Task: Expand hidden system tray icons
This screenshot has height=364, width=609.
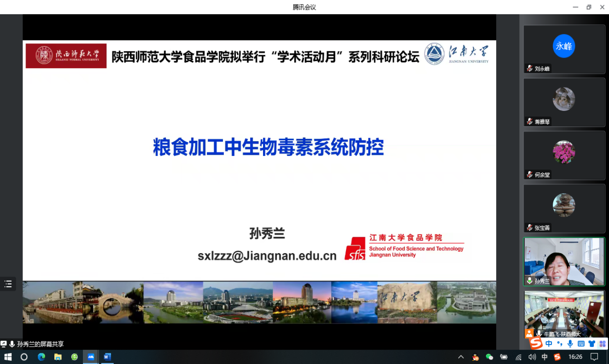Action: (461, 357)
